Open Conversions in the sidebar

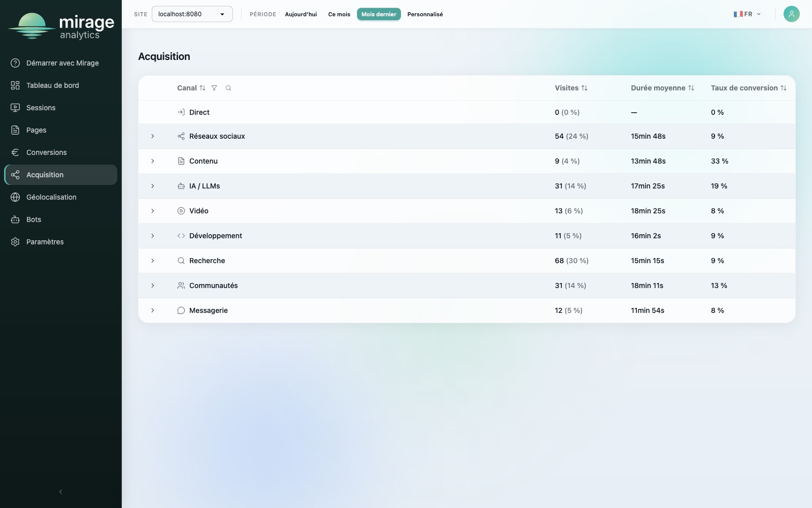(60, 152)
